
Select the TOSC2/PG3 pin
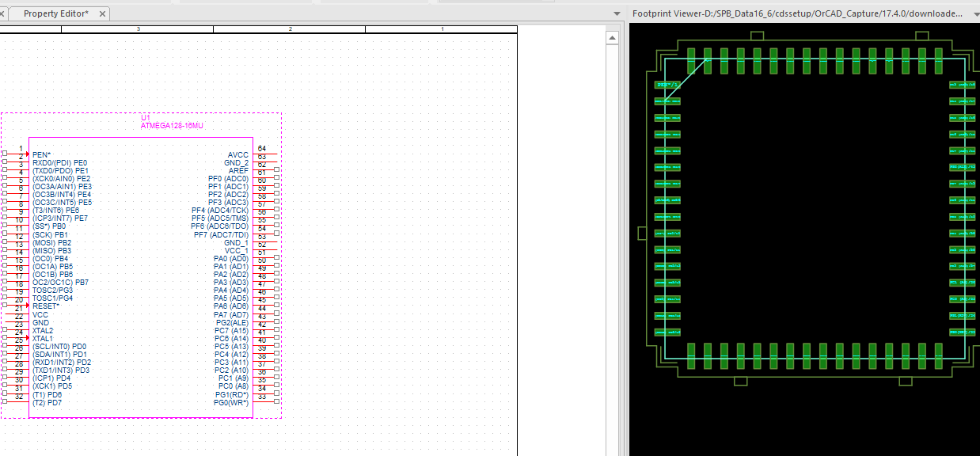(x=52, y=291)
